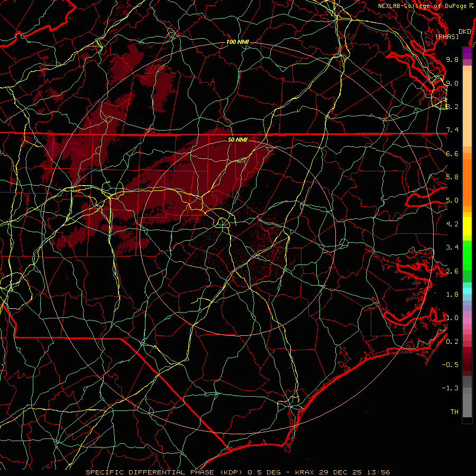
Task: Select the 9.0 value on the scale
Action: pyautogui.click(x=452, y=83)
